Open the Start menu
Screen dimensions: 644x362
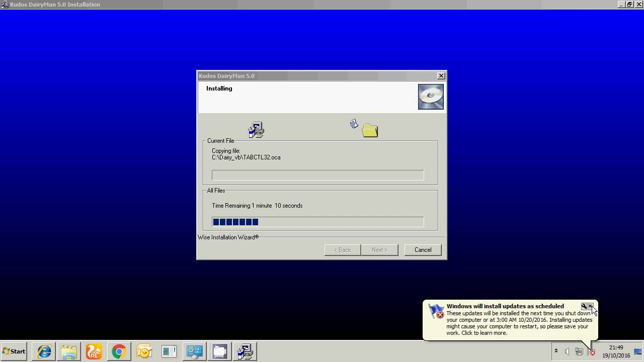click(x=14, y=351)
